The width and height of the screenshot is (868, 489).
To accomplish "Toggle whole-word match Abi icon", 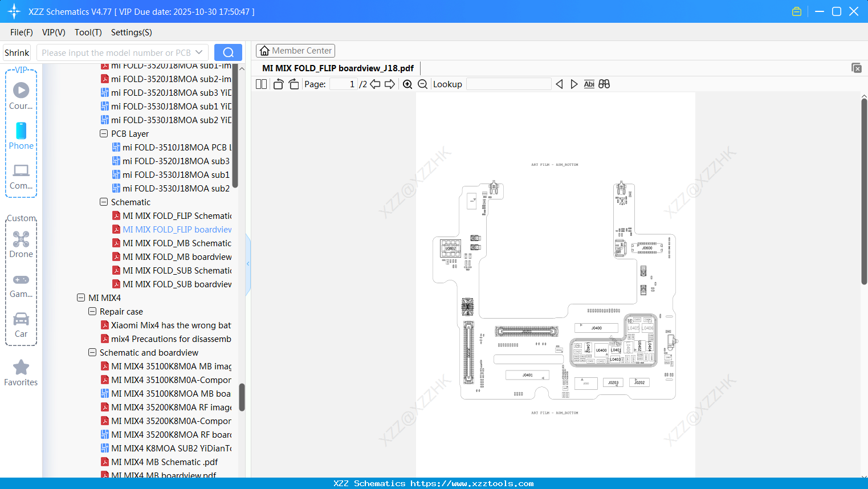I will 589,84.
